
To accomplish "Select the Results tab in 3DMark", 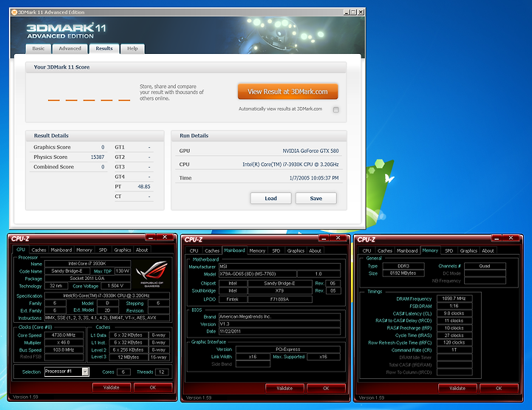I will tap(104, 49).
